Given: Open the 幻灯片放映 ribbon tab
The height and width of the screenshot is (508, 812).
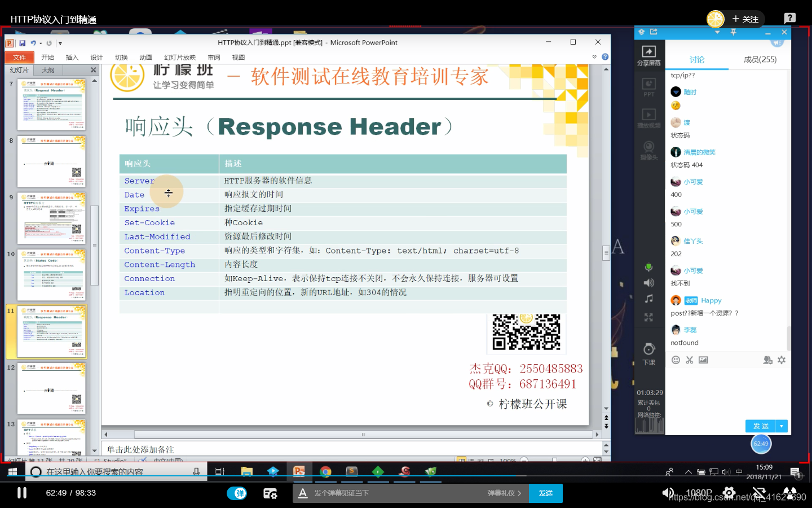Looking at the screenshot, I should click(x=180, y=58).
